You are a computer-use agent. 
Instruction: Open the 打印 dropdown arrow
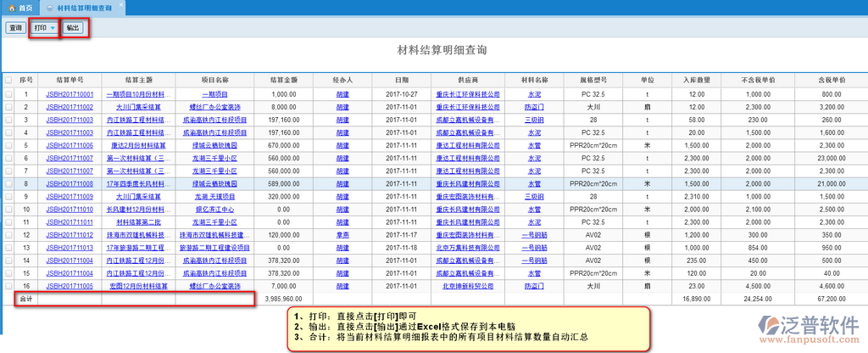[x=53, y=28]
